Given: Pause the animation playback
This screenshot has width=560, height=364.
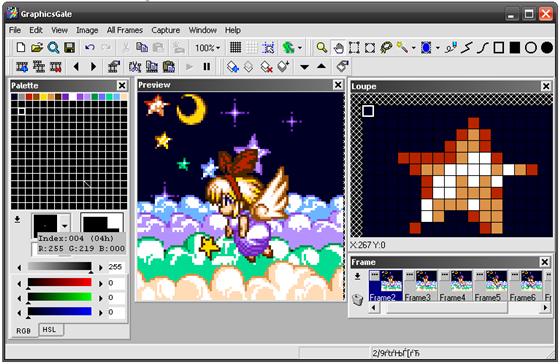Looking at the screenshot, I should 206,67.
